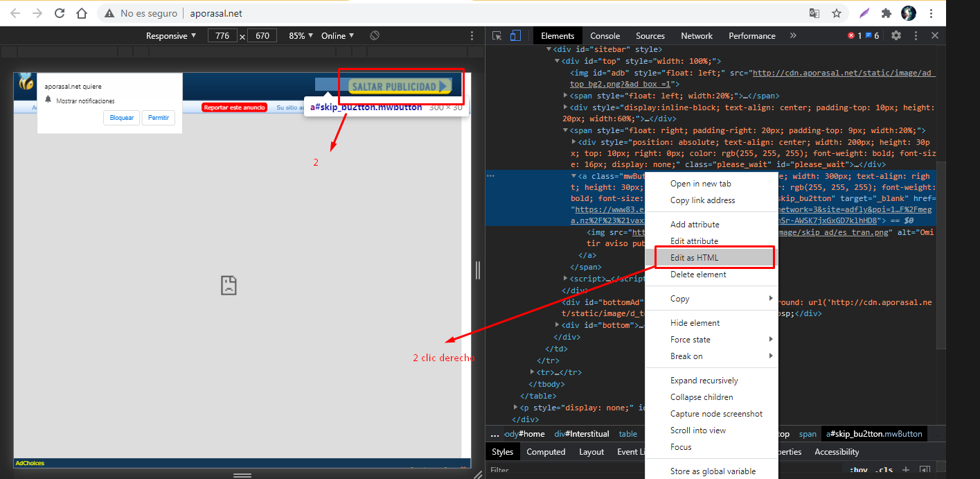The image size is (980, 479).
Task: Reload the page with the refresh icon
Action: [x=60, y=13]
